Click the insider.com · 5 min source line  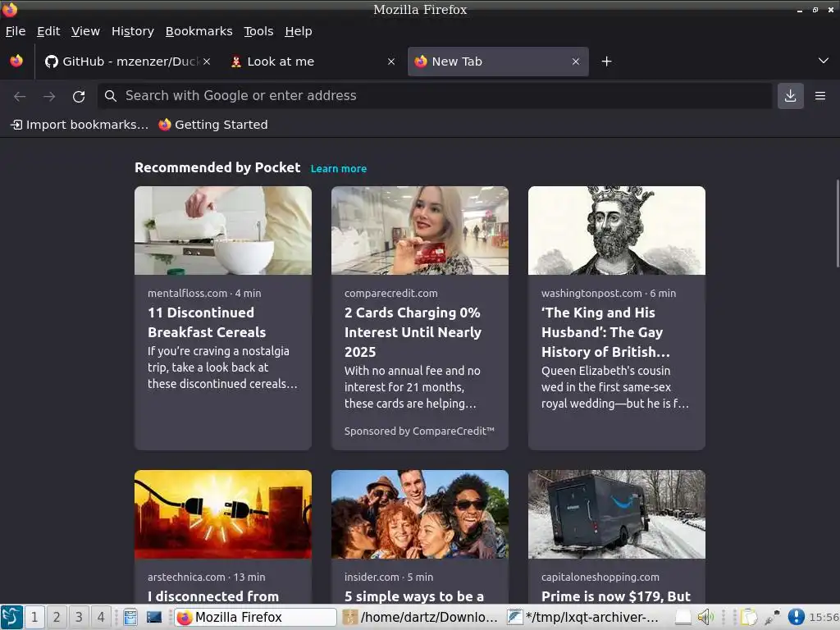pos(389,577)
